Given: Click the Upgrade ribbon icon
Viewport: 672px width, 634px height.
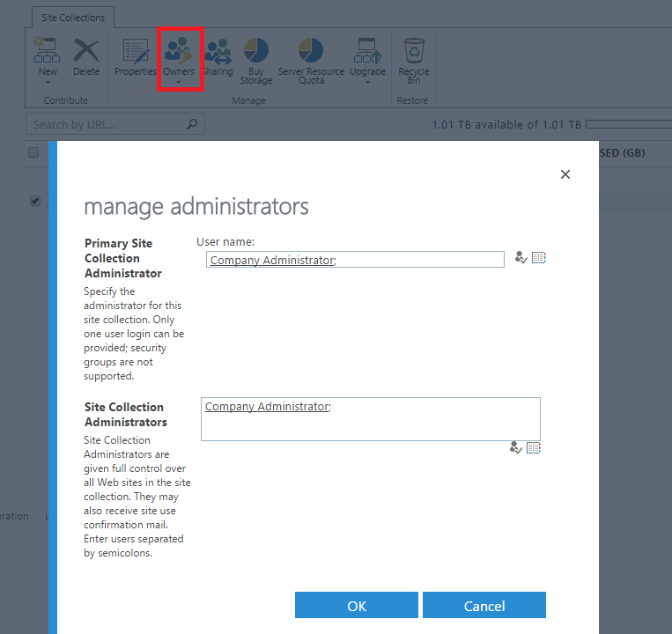Looking at the screenshot, I should [368, 50].
